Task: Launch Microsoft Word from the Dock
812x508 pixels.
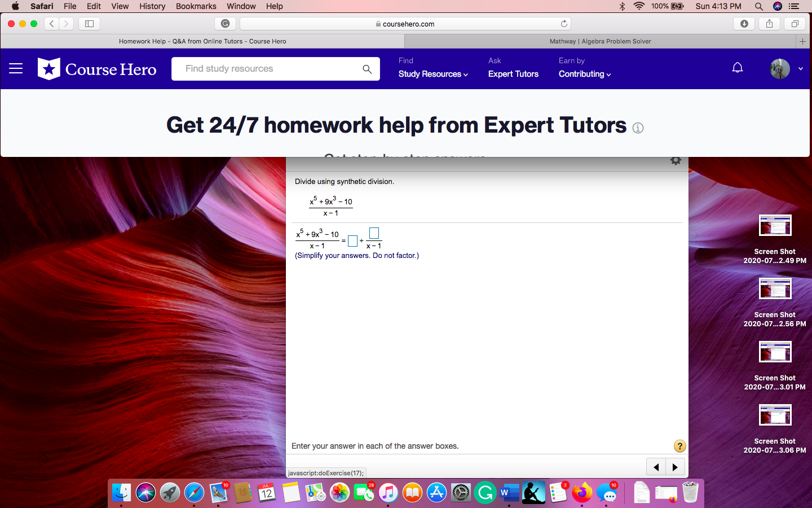Action: 509,493
